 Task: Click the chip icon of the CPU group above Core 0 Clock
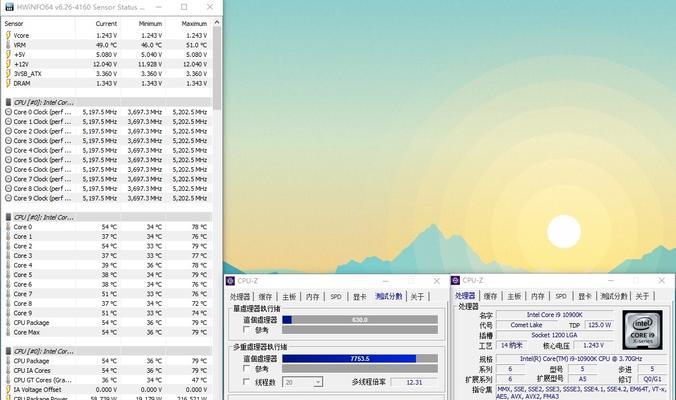pyautogui.click(x=8, y=102)
